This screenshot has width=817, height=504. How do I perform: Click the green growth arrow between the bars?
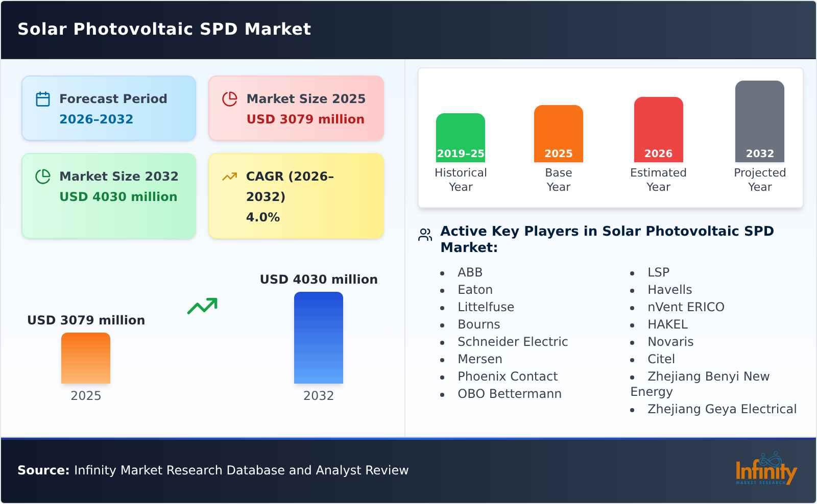[203, 306]
